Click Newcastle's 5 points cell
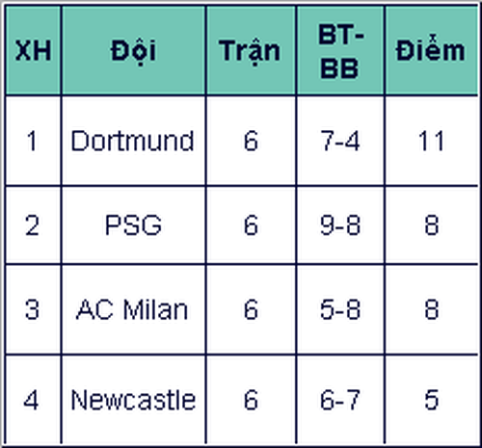The height and width of the screenshot is (448, 482). click(x=432, y=400)
